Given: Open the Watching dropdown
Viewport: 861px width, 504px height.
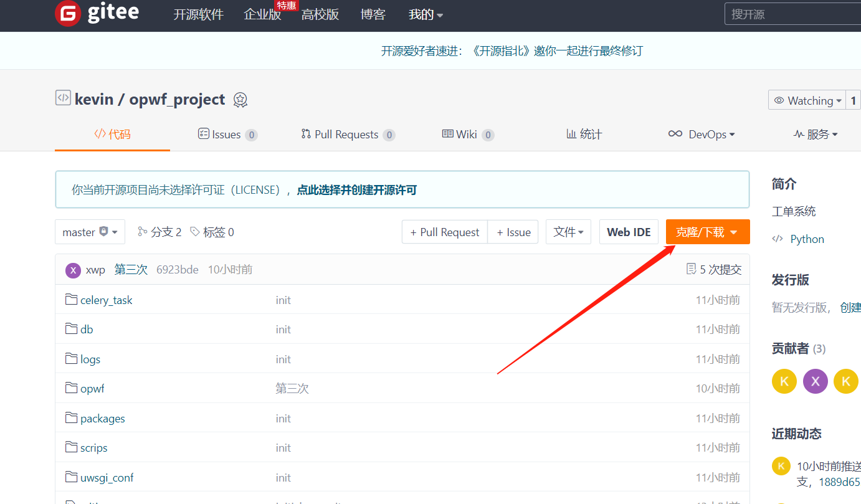Looking at the screenshot, I should tap(807, 100).
